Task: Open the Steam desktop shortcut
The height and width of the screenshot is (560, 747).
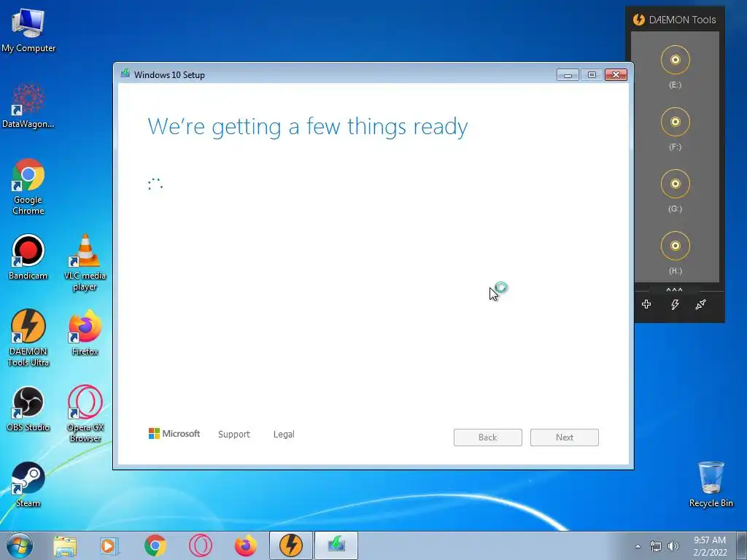Action: pyautogui.click(x=28, y=484)
